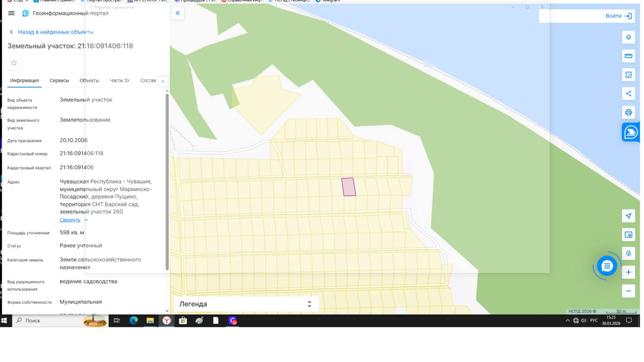
Task: Click the Войти login button
Action: click(618, 16)
